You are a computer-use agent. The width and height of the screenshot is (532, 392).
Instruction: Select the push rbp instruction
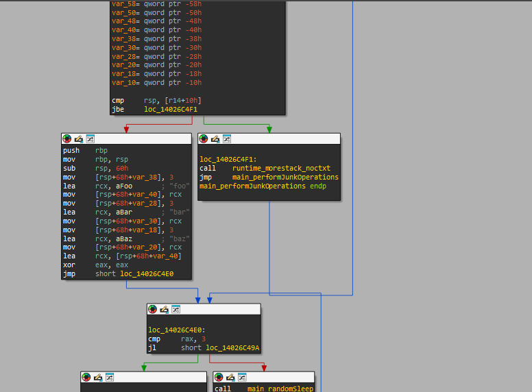85,150
